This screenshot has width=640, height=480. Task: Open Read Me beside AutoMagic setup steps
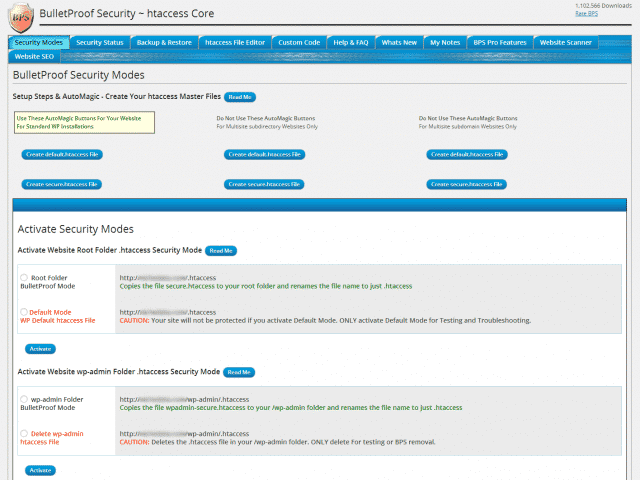pos(240,97)
